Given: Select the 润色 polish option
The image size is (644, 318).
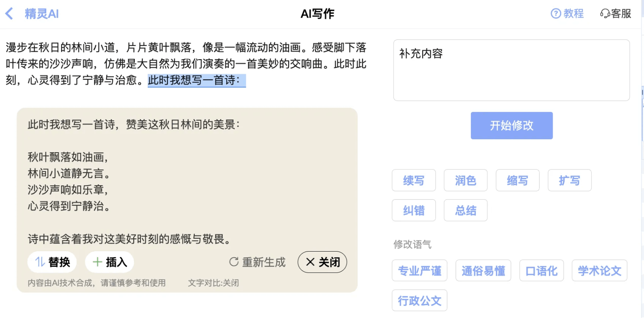Looking at the screenshot, I should coord(466,180).
